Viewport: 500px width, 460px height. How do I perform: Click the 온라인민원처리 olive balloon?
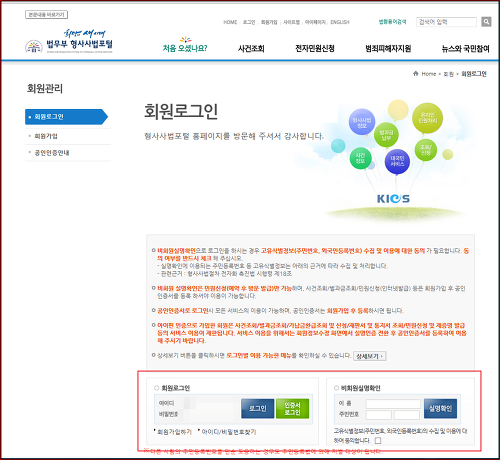click(427, 118)
